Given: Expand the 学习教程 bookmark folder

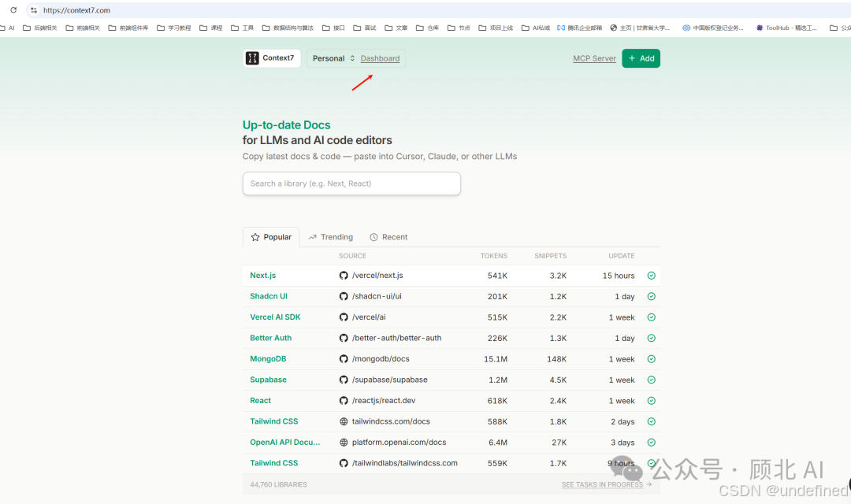Looking at the screenshot, I should click(173, 28).
